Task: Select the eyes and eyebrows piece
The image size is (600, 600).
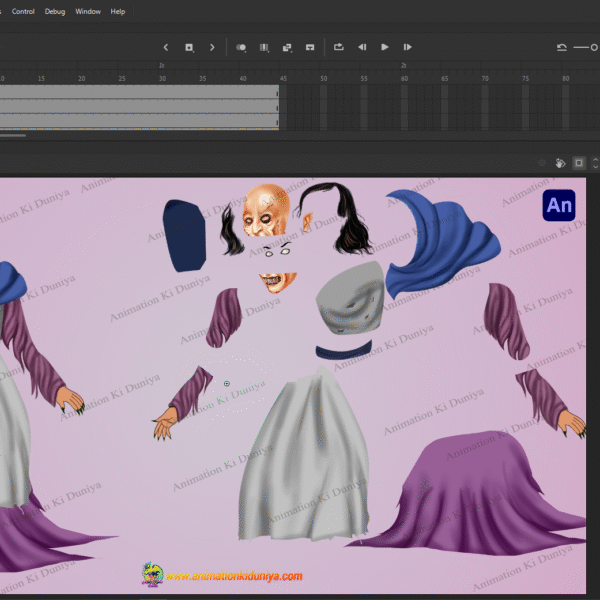Action: (277, 249)
